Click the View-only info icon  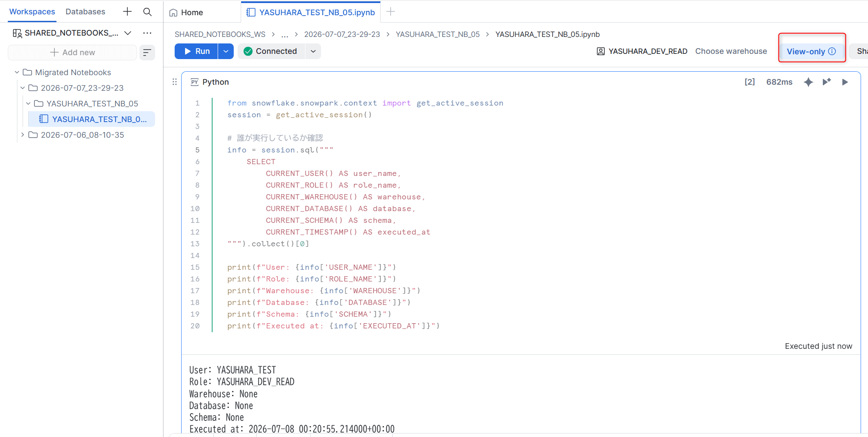tap(832, 51)
